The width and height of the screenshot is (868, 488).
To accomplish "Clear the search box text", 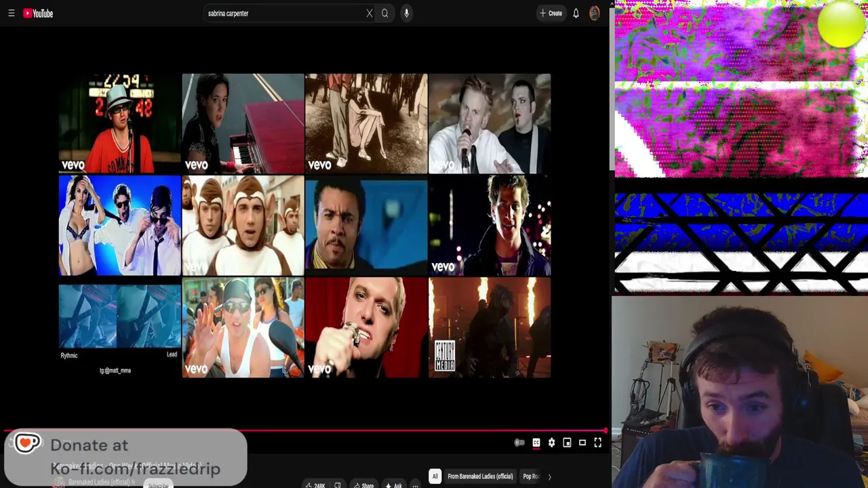I will pos(370,13).
